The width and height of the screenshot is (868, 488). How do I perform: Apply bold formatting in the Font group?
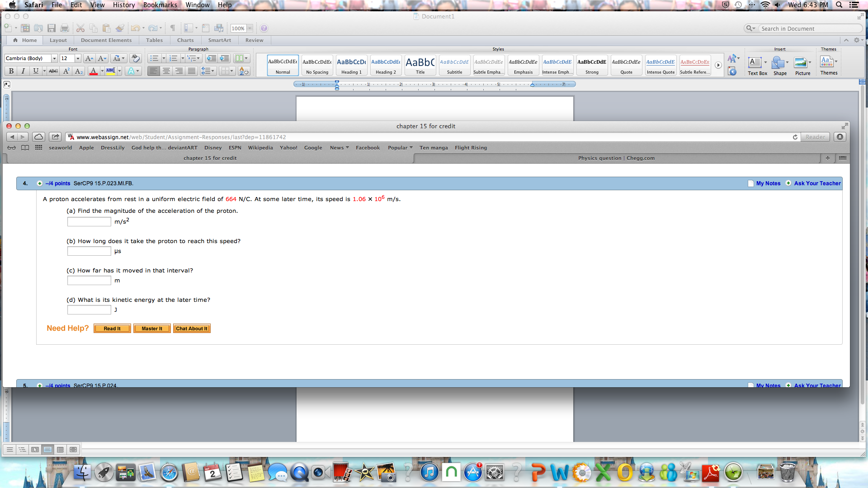tap(10, 71)
